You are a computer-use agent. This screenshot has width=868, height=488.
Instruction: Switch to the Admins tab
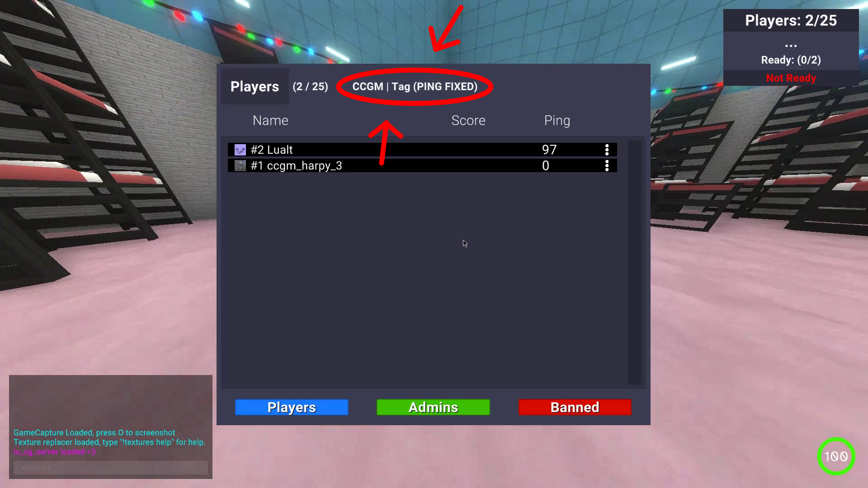(x=433, y=407)
